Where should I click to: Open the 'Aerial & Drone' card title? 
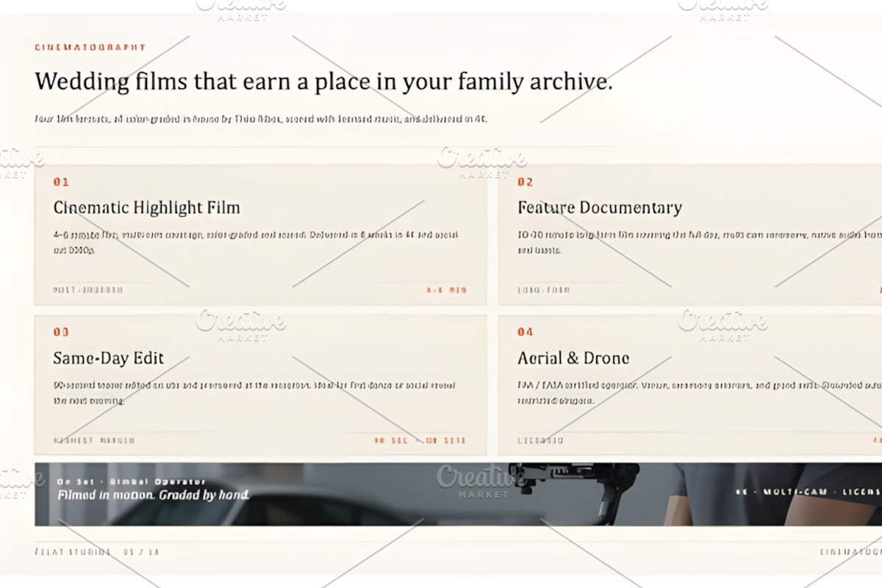tap(573, 358)
